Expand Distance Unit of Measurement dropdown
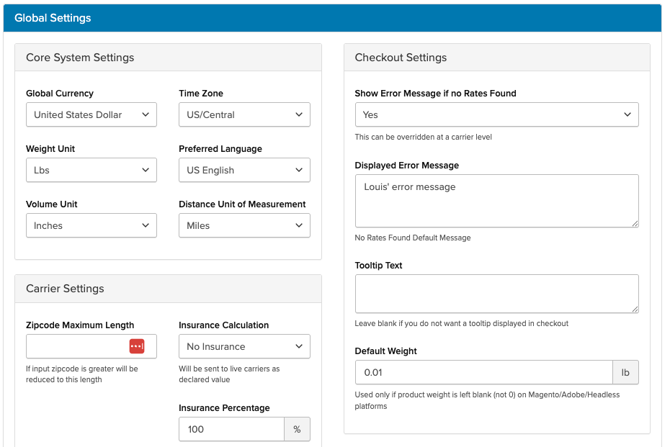Viewport: 670px width, 447px height. (x=244, y=226)
